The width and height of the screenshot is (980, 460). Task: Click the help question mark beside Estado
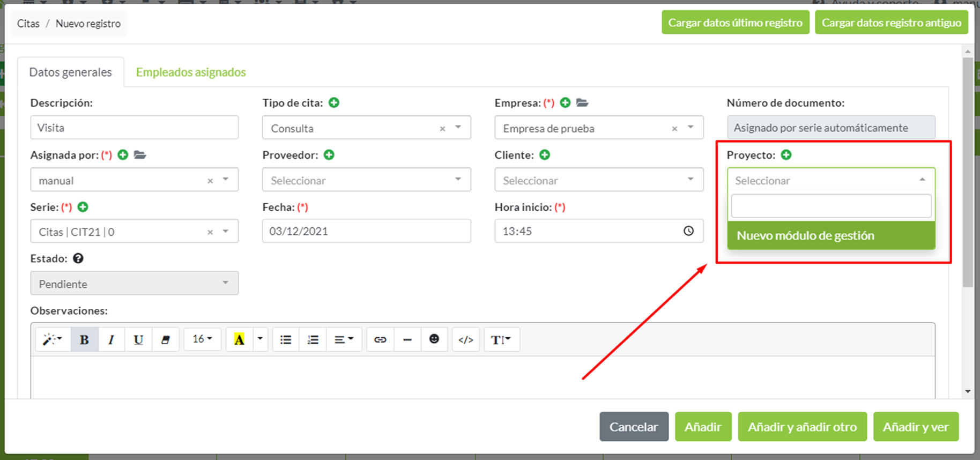[x=78, y=258]
